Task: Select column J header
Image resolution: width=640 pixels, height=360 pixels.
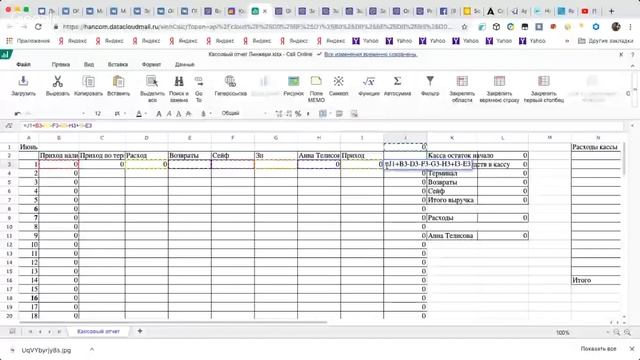Action: [405, 138]
